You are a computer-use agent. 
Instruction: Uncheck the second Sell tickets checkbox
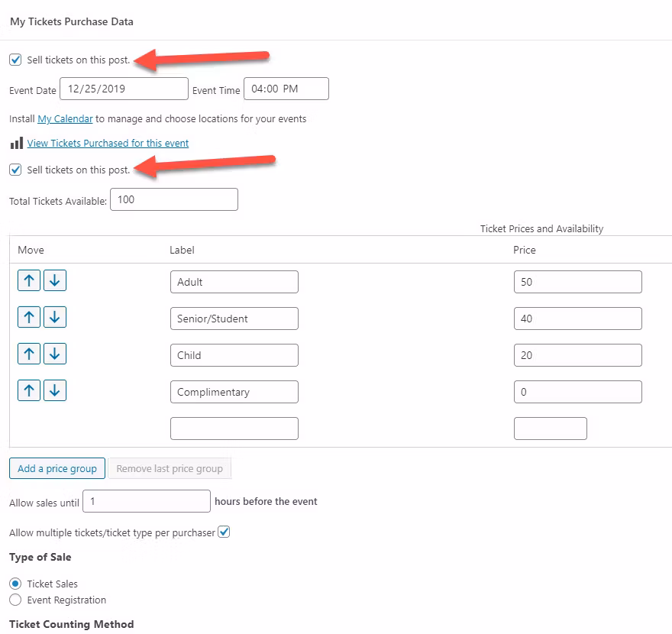click(x=15, y=170)
